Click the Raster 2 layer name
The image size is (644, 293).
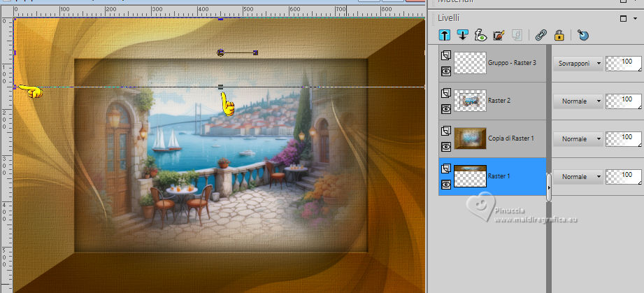pos(499,101)
